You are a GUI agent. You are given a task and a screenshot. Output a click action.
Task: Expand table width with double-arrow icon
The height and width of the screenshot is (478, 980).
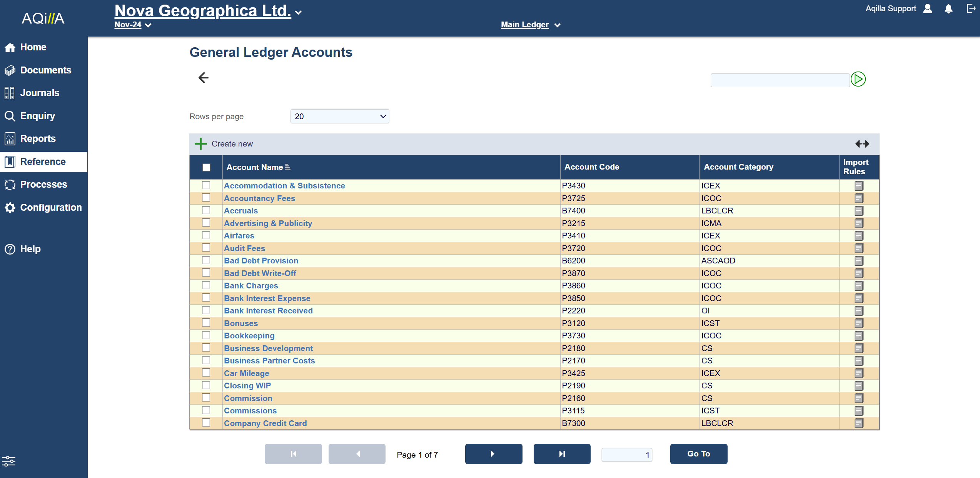862,144
